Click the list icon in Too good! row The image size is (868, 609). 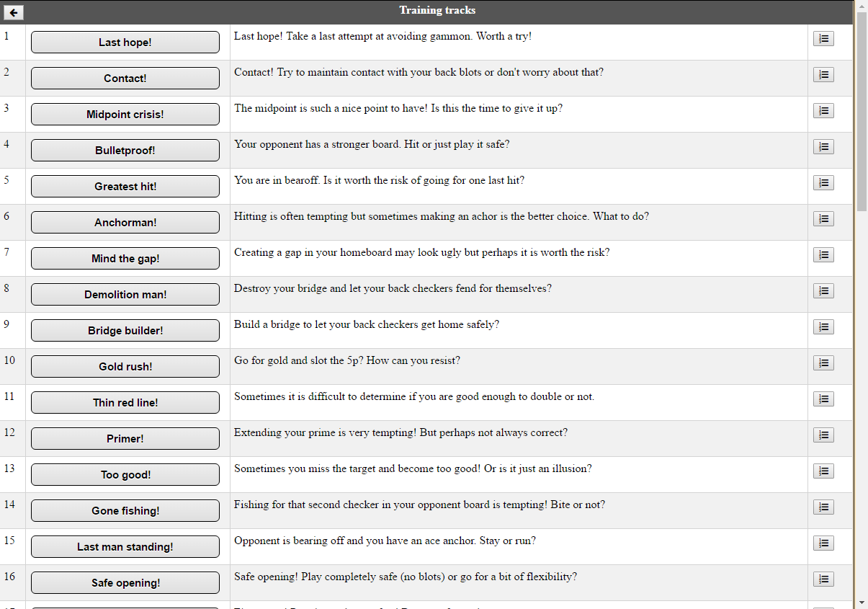pyautogui.click(x=823, y=471)
